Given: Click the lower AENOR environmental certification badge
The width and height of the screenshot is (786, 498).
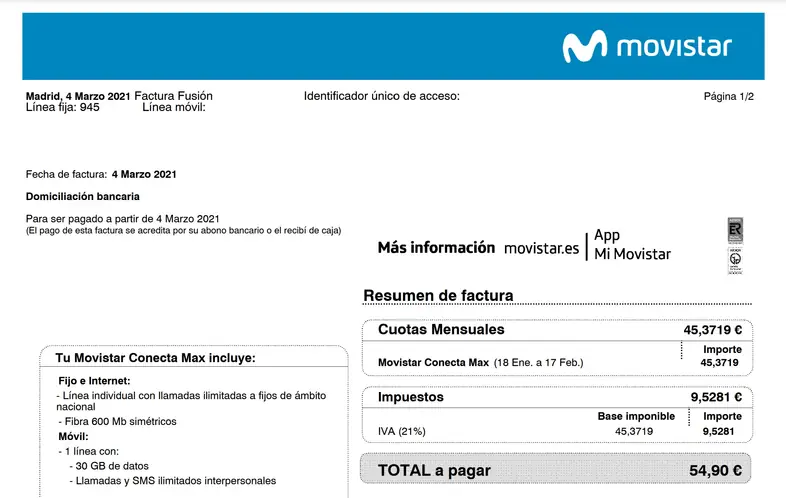Looking at the screenshot, I should tap(735, 260).
